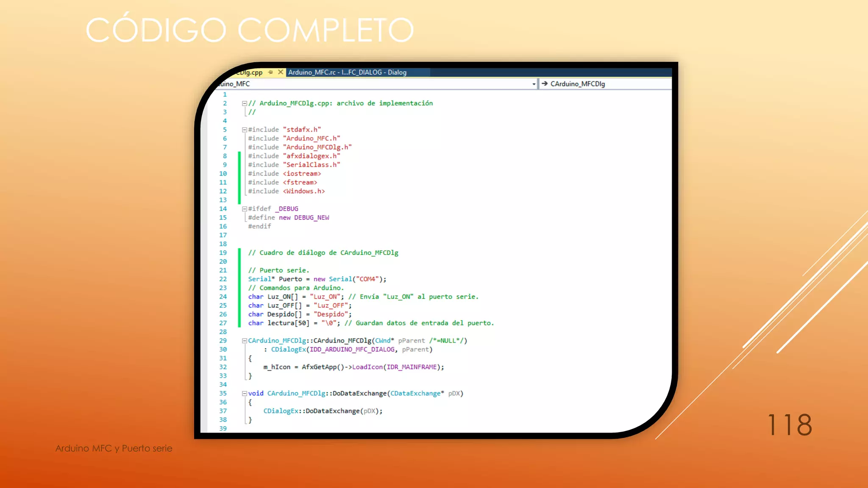Image resolution: width=868 pixels, height=488 pixels.
Task: Collapse the #include block at line 5
Action: (245, 130)
